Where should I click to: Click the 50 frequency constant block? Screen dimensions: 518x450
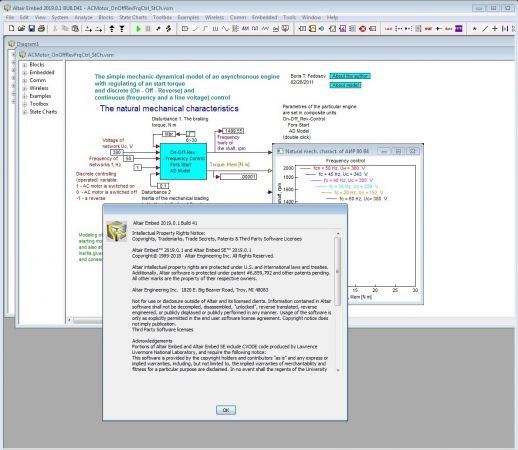pos(129,158)
